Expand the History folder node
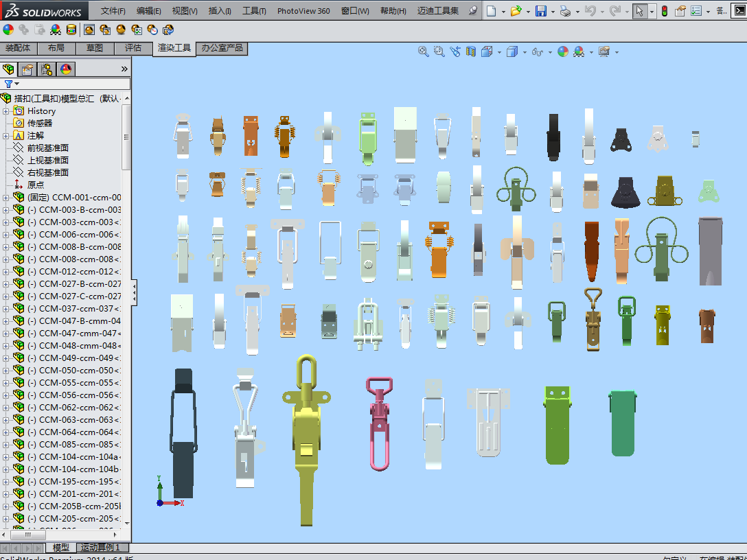The image size is (747, 560). point(6,111)
